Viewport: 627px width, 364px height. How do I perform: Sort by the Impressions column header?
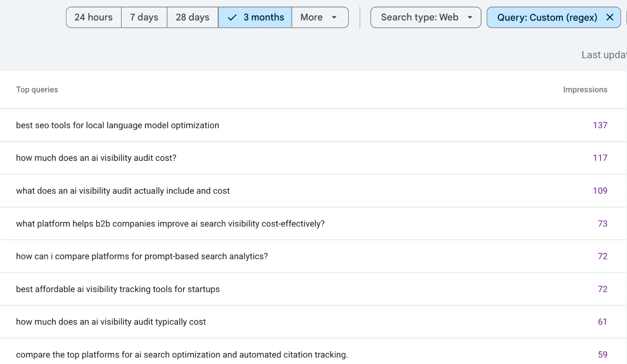[x=585, y=90]
